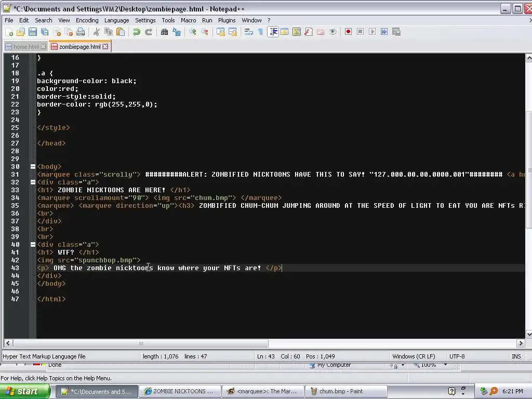This screenshot has height=399, width=532.
Task: Toggle the Show indent guide icon
Action: 273,32
